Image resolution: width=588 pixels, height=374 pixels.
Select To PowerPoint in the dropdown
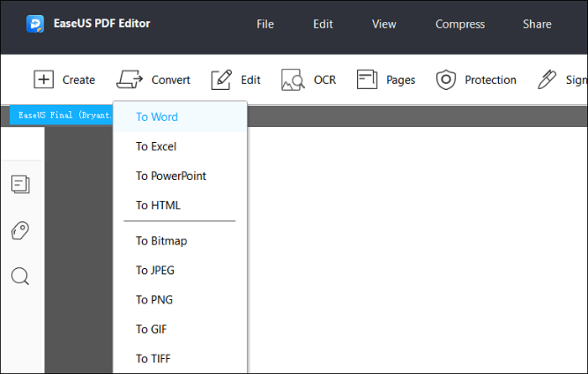[171, 176]
